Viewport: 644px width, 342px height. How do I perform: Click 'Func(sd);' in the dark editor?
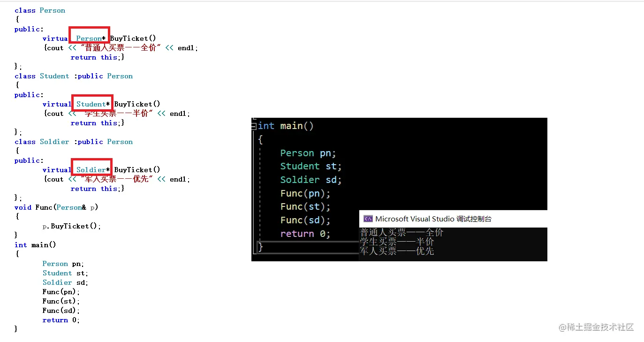coord(305,220)
